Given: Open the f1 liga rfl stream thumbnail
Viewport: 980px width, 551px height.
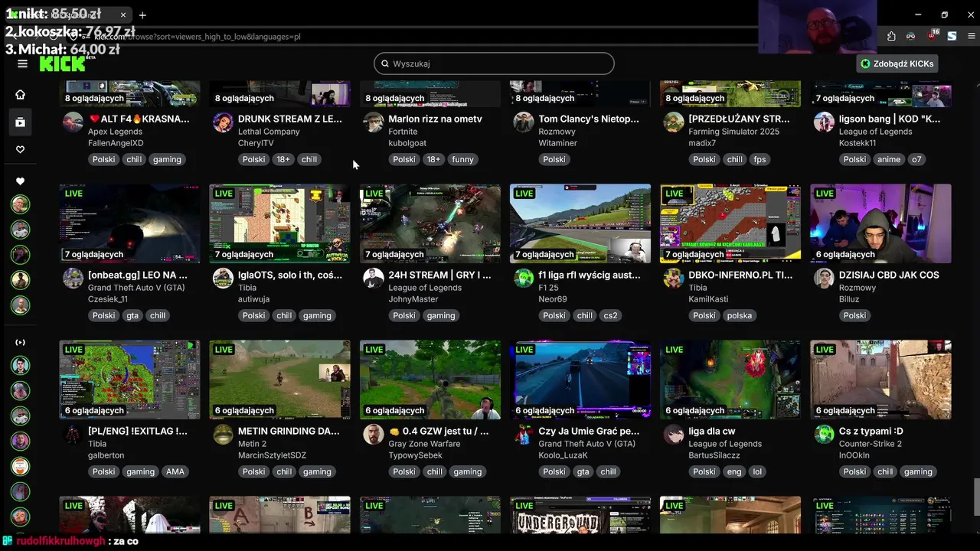Looking at the screenshot, I should pos(580,223).
